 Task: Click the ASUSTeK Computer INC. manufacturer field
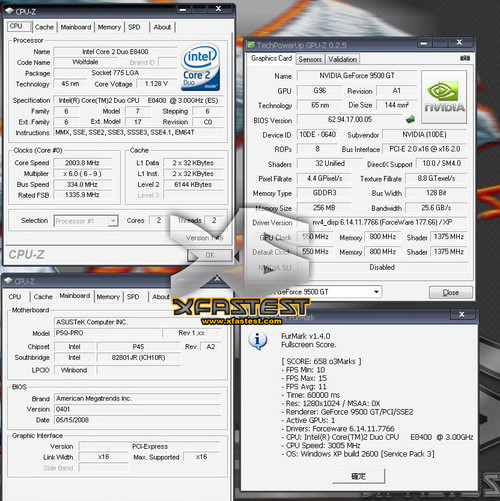(x=138, y=322)
